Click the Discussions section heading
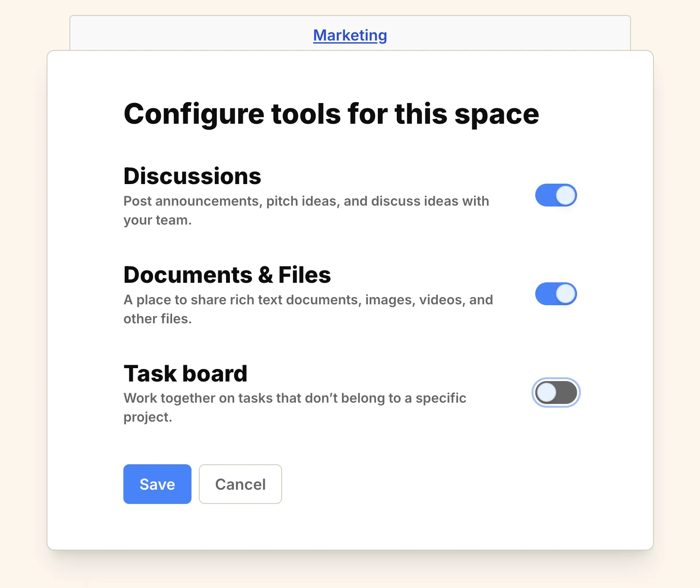The width and height of the screenshot is (700, 588). pos(192,175)
